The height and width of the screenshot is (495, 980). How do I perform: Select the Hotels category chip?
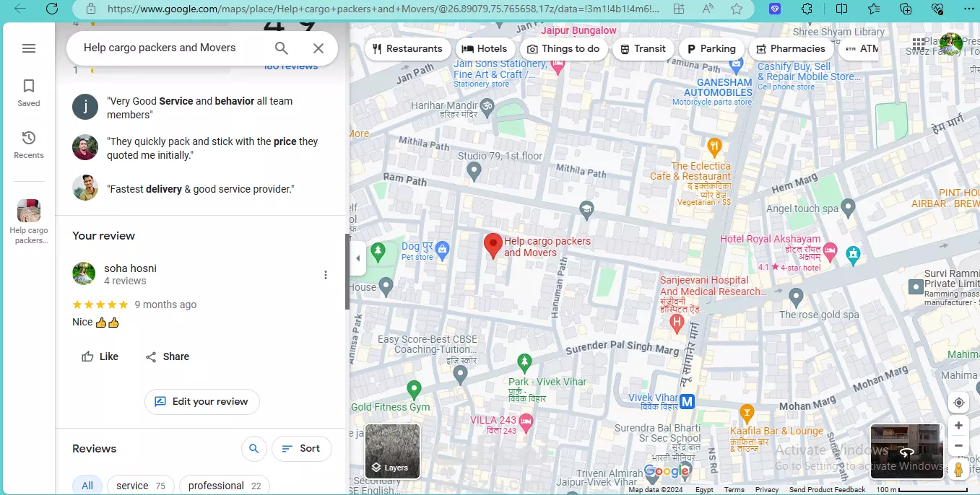tap(485, 49)
